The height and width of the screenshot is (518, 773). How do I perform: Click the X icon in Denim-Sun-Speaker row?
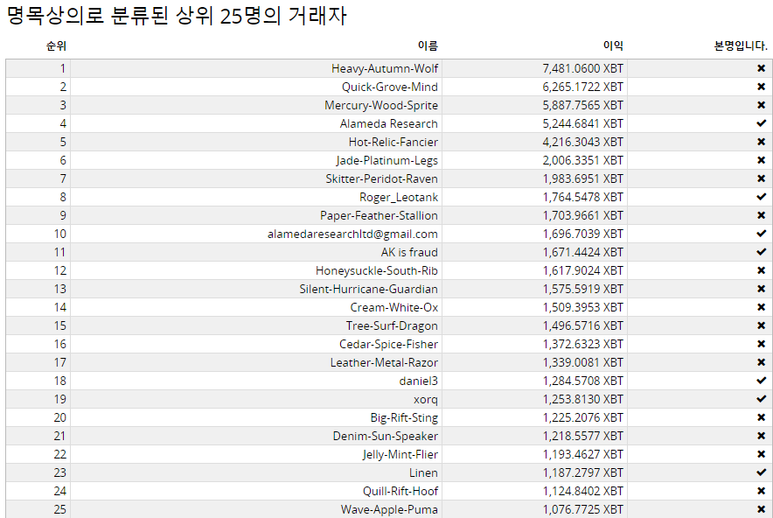click(761, 436)
